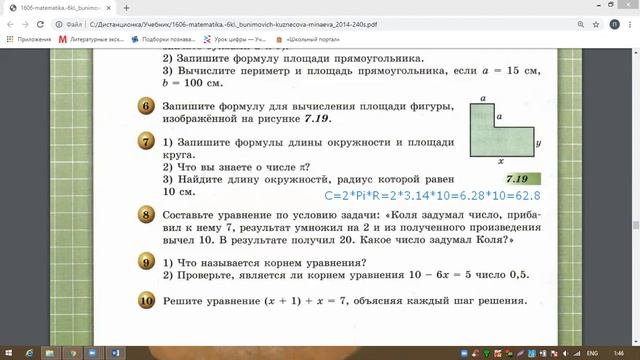Click scrollbar up arrow of PDF viewer
Viewport: 640px width, 360px height.
636,53
